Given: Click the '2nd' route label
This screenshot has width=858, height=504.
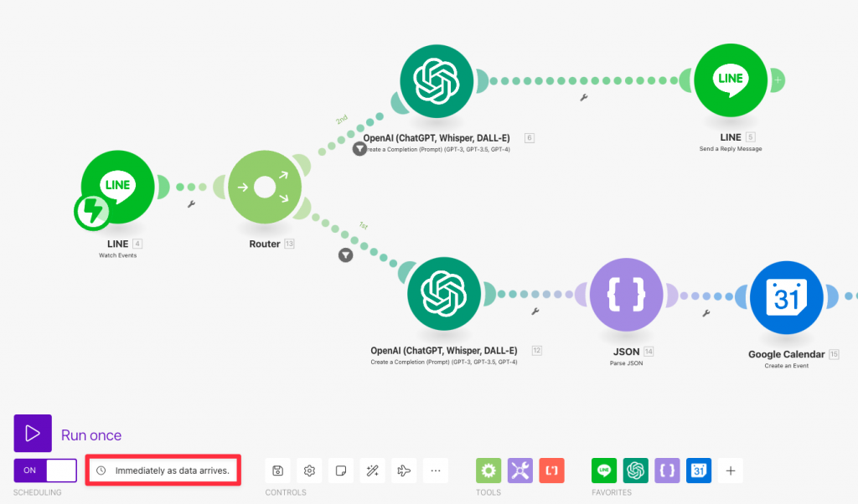Looking at the screenshot, I should tap(342, 120).
